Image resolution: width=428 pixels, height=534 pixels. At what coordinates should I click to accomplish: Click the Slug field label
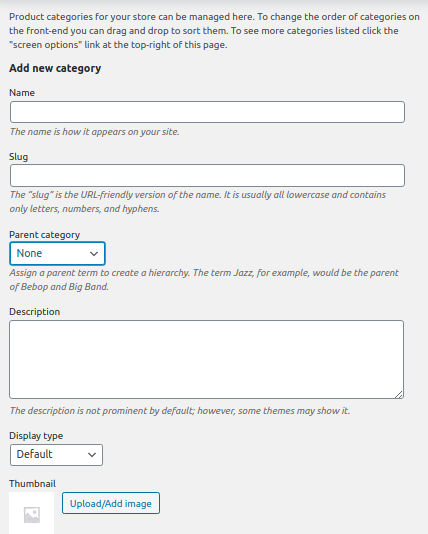(18, 157)
